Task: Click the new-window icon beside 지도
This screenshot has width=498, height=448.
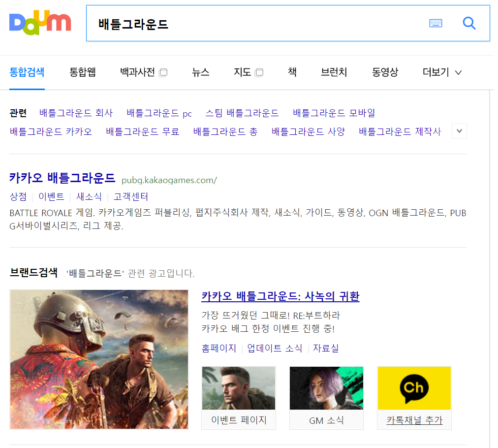Action: tap(259, 72)
